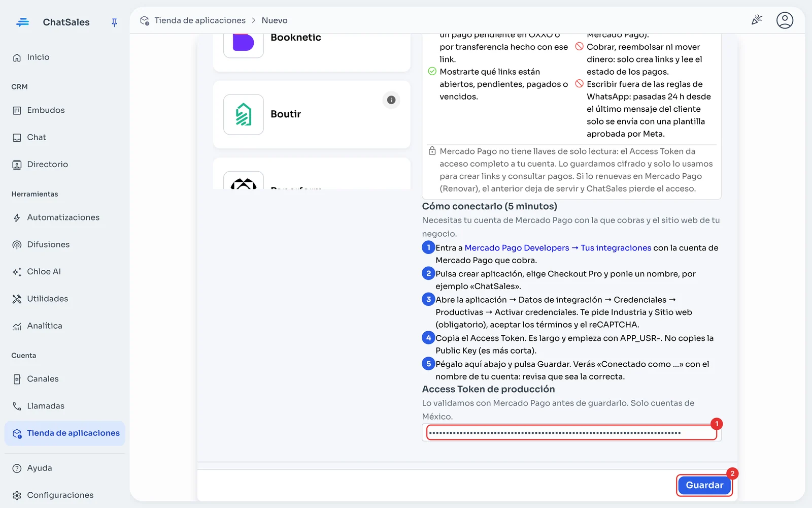Click the Difusiones broadcast icon
This screenshot has width=812, height=508.
tap(17, 245)
